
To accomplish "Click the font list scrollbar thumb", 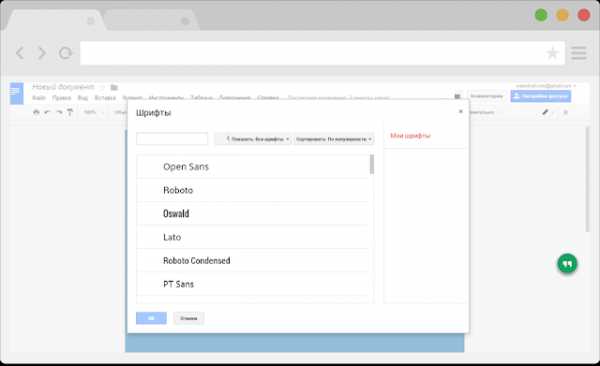I will [372, 165].
